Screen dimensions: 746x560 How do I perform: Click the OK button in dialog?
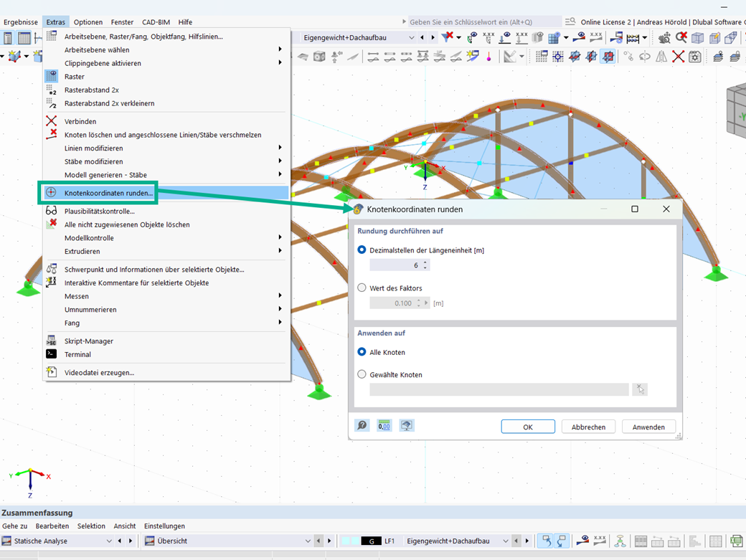528,427
